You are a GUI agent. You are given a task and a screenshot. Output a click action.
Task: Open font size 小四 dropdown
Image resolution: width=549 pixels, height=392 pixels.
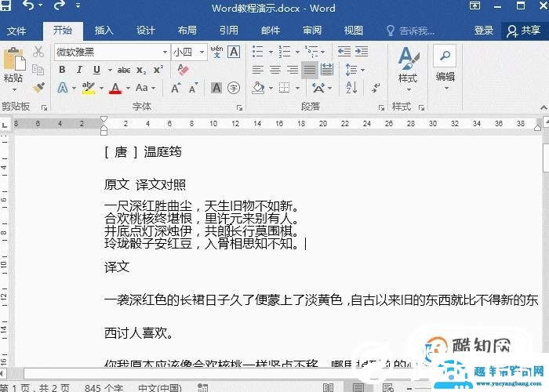tap(202, 53)
